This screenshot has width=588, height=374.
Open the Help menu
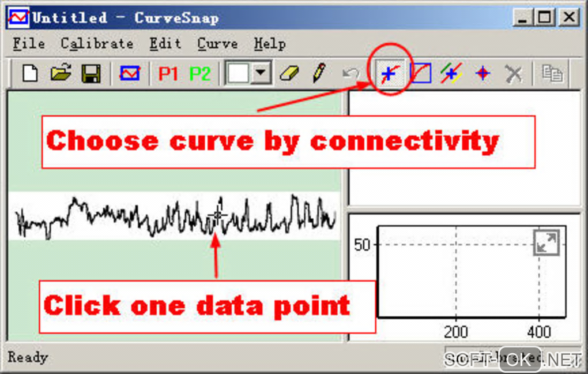pyautogui.click(x=270, y=44)
